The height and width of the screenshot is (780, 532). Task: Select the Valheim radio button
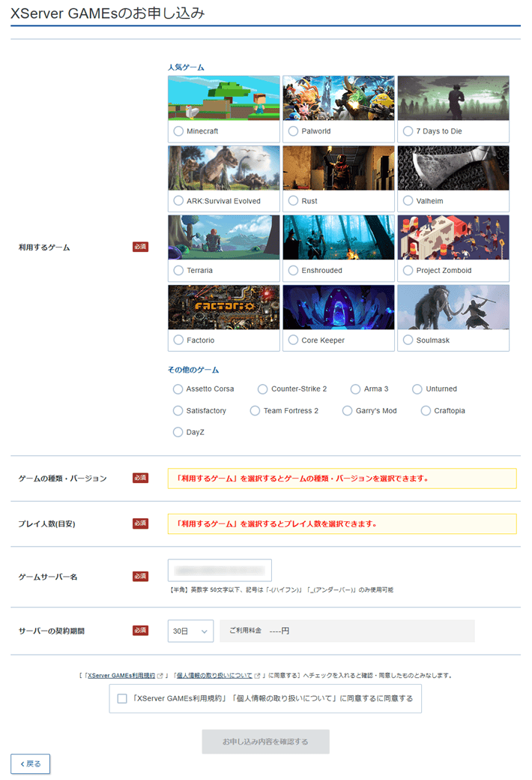coord(408,201)
